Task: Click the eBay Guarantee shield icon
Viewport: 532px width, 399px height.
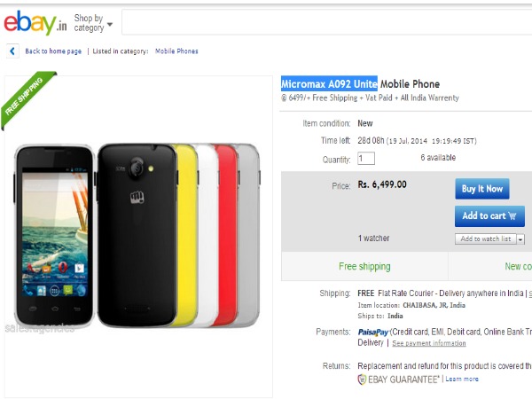Action: tap(362, 379)
